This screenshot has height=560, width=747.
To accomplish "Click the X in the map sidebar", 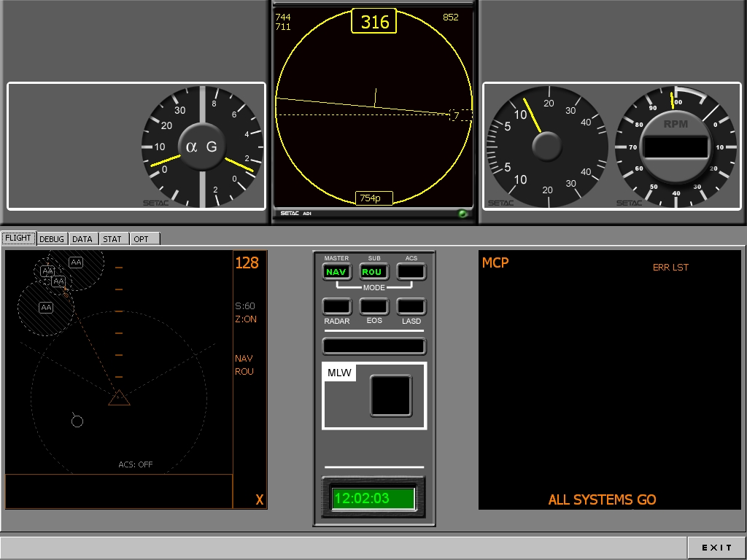I will click(259, 499).
